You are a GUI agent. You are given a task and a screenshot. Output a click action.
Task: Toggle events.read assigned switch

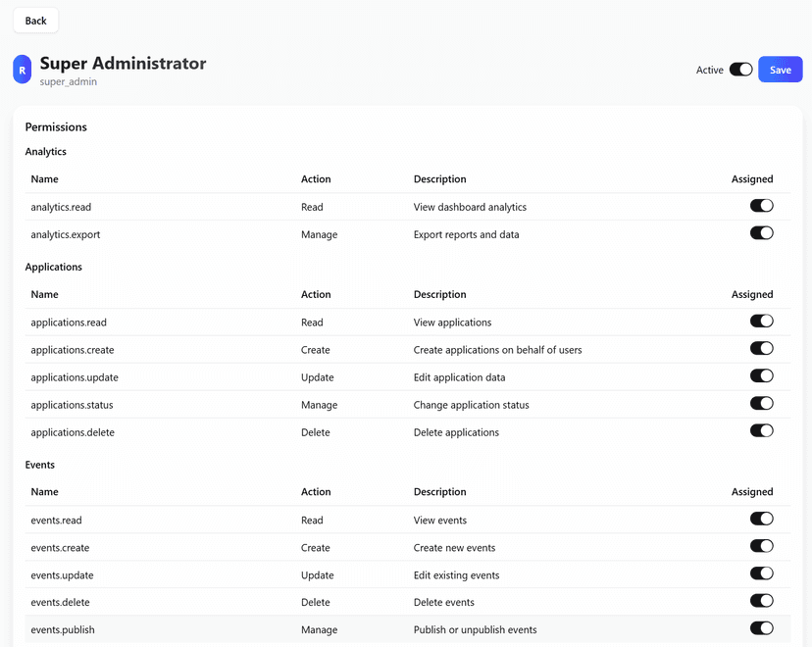click(x=761, y=520)
